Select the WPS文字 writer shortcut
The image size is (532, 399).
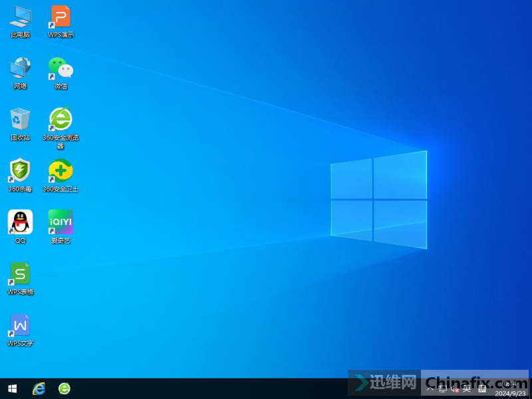(x=21, y=330)
